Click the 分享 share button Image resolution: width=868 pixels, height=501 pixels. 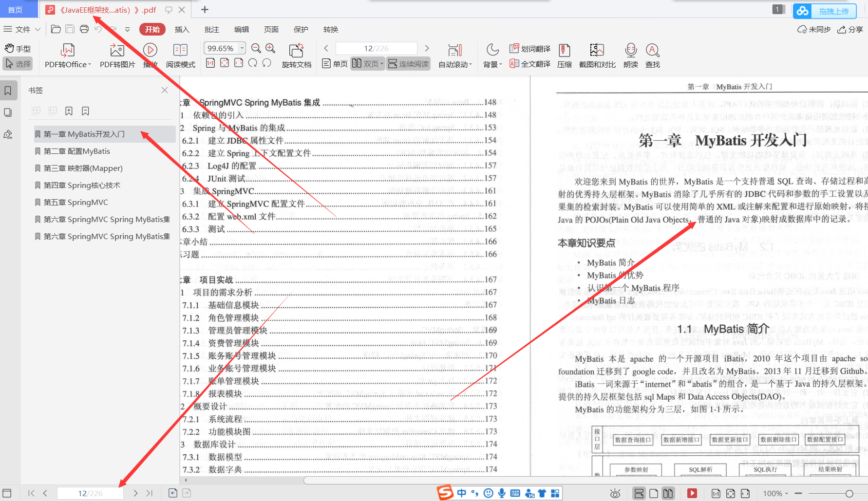(x=850, y=29)
